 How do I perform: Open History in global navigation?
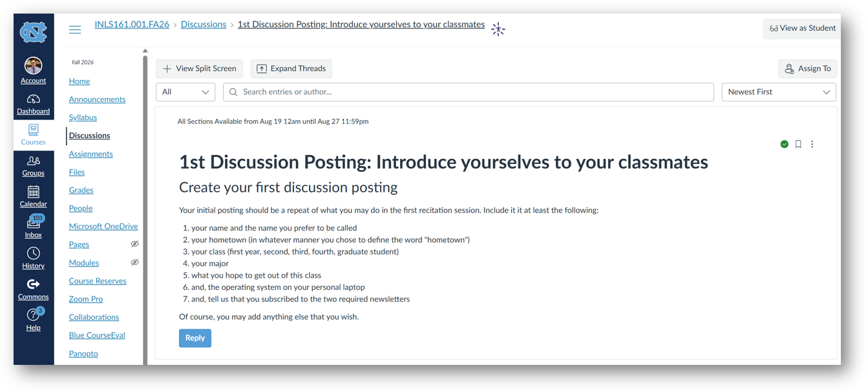click(33, 258)
